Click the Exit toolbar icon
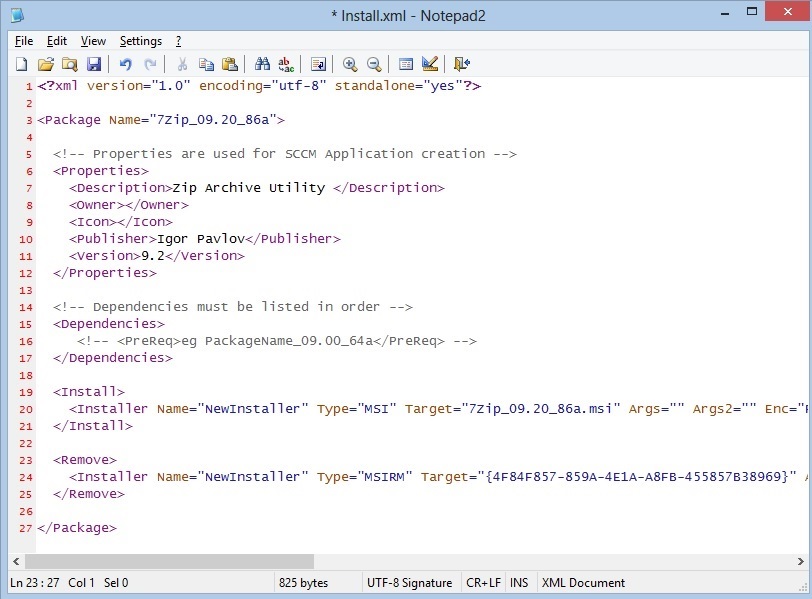Screen dimensions: 812x599 [x=461, y=64]
